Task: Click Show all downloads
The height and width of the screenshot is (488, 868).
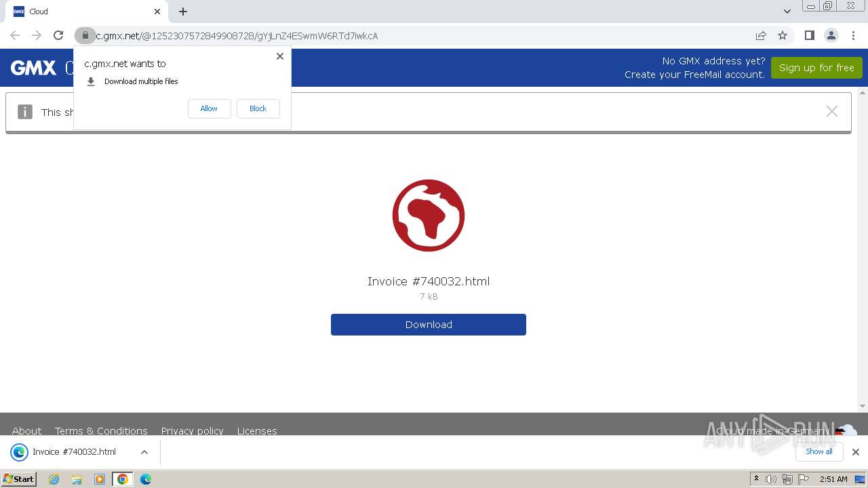Action: click(x=819, y=451)
